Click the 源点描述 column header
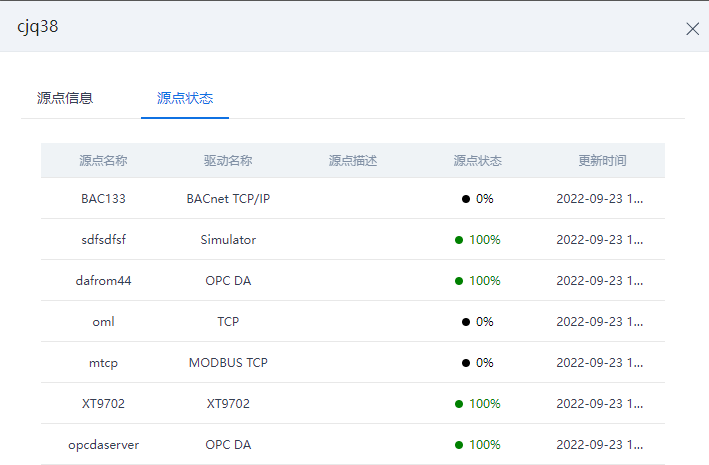The image size is (709, 465). tap(353, 161)
